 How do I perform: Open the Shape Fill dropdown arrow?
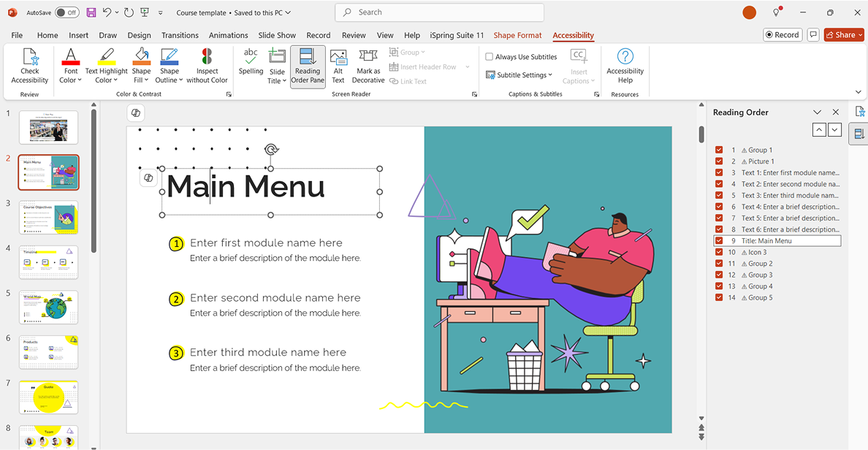(x=146, y=80)
